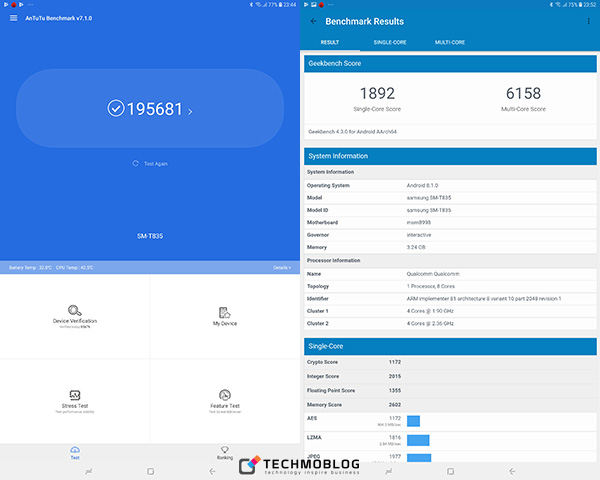600x480 pixels.
Task: Select the Governor interactive row
Action: click(450, 235)
